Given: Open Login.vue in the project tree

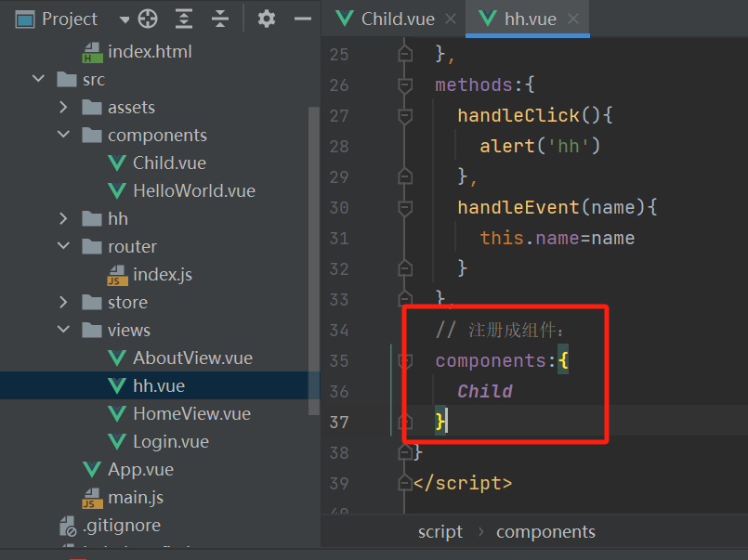Looking at the screenshot, I should tap(171, 441).
